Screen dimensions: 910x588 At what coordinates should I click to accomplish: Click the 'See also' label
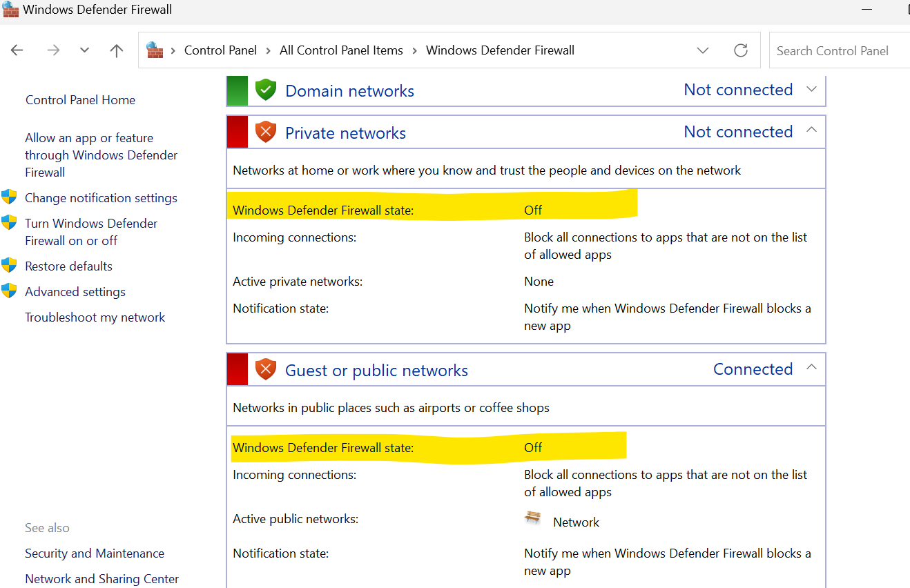tap(47, 528)
